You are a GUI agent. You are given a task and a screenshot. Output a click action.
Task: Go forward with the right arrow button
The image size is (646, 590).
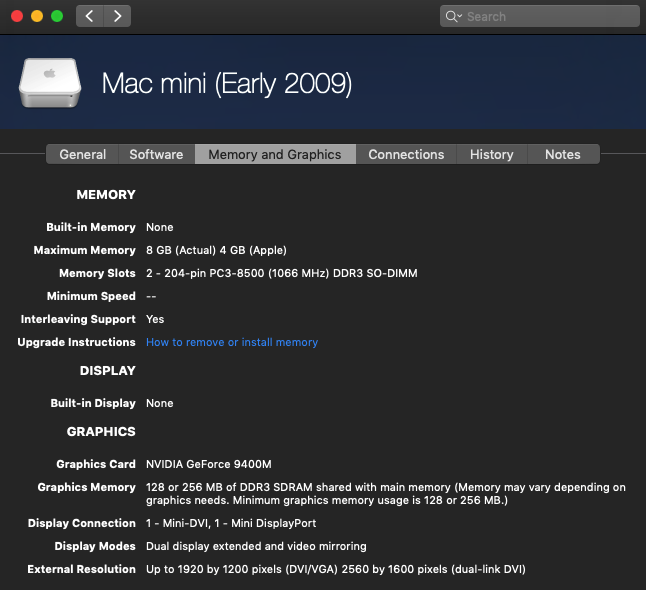pos(117,16)
